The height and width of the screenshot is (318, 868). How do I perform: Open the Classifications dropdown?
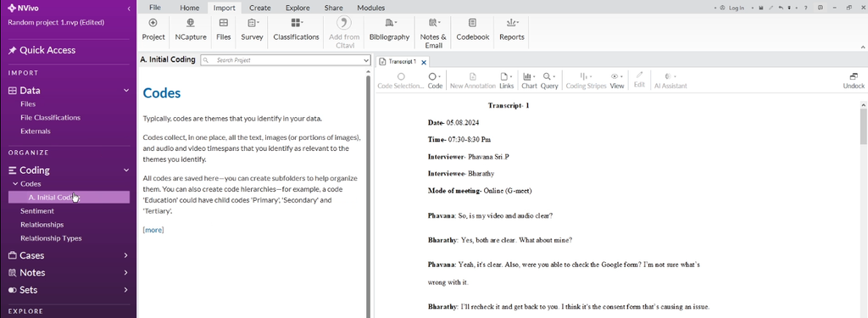click(296, 30)
